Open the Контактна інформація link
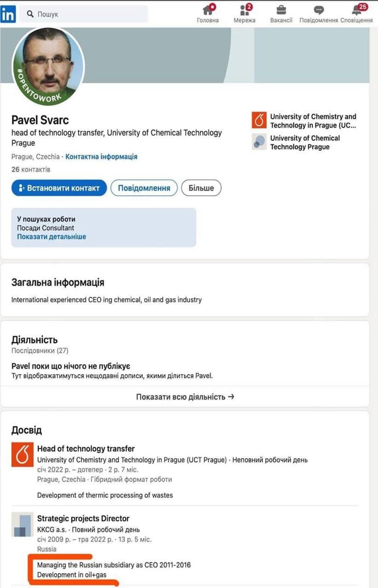The height and width of the screenshot is (588, 378). 101,157
